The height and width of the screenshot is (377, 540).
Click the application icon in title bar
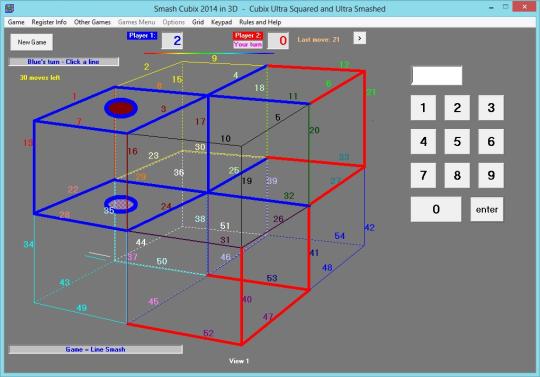[9, 8]
